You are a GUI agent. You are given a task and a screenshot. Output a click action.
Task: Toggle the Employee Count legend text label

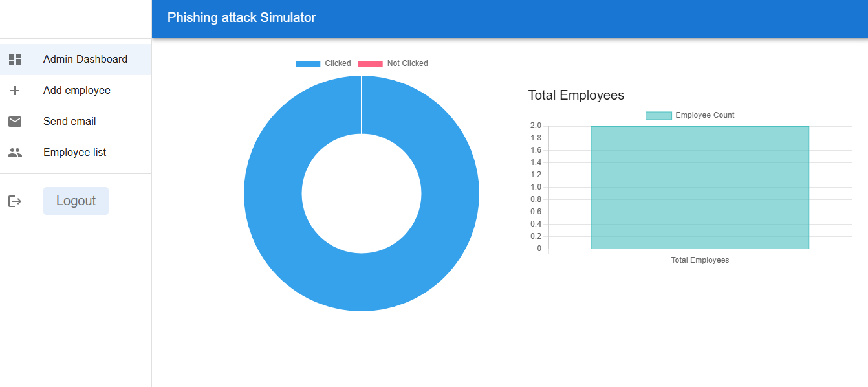point(705,115)
